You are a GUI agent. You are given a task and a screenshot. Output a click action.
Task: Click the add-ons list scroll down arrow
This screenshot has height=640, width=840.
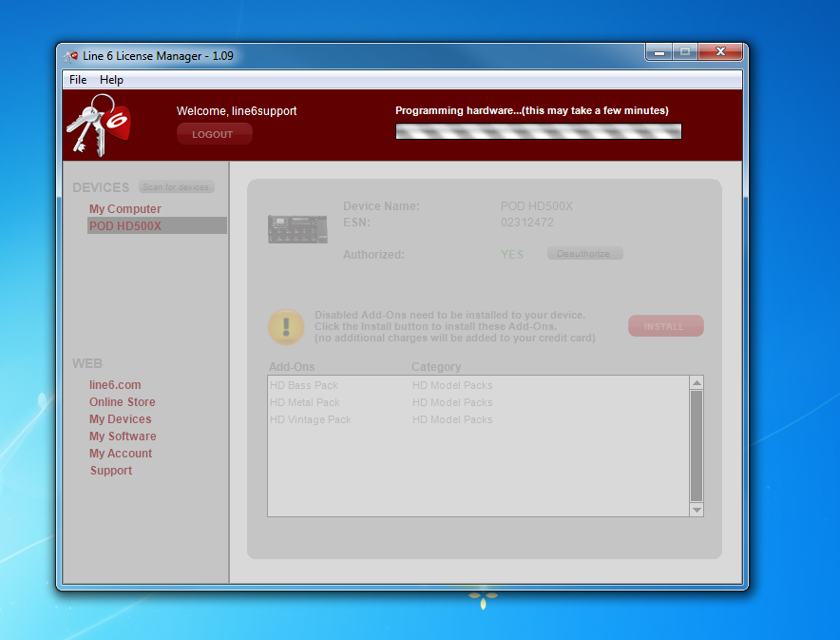(x=697, y=510)
